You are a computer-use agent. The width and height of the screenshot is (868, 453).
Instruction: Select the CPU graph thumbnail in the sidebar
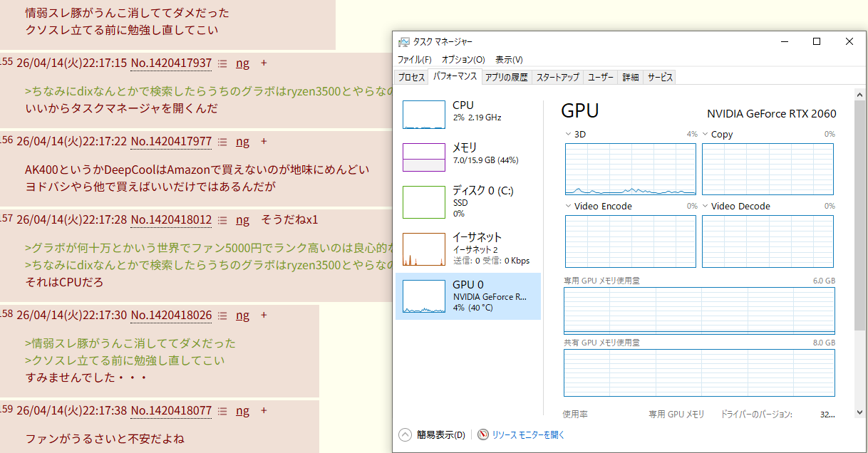pos(423,115)
